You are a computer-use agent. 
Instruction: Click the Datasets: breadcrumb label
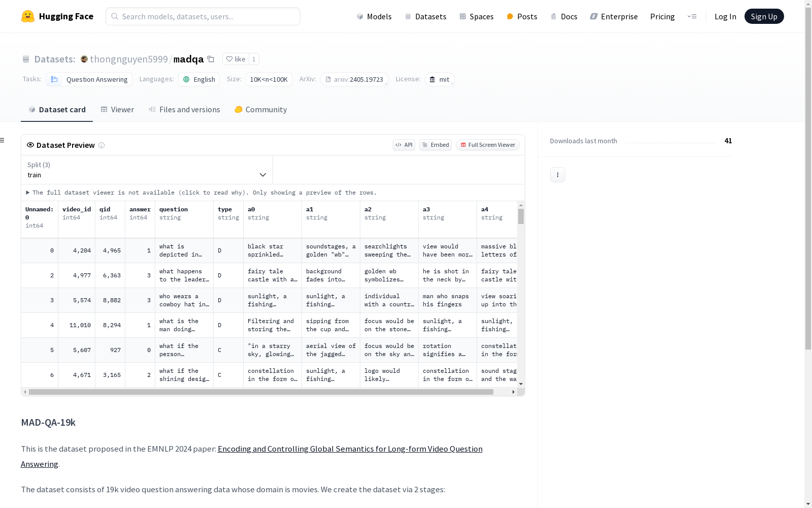(x=55, y=59)
